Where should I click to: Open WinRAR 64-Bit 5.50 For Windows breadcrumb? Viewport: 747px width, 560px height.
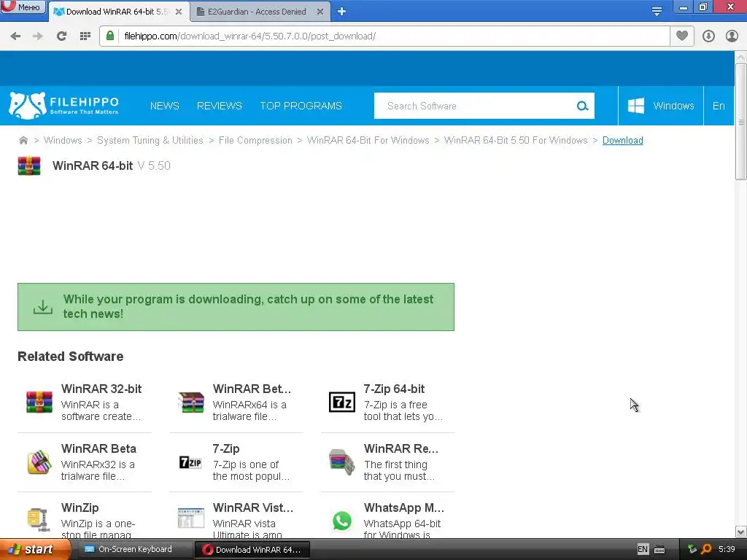tap(516, 141)
